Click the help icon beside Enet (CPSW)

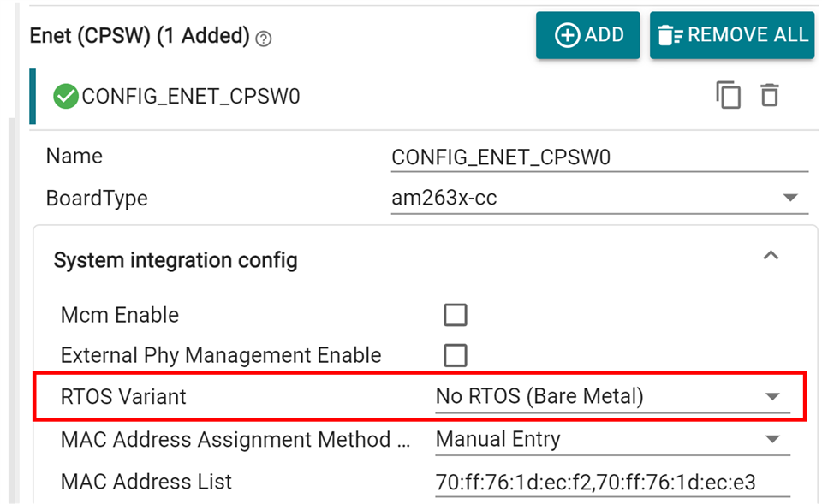[263, 39]
